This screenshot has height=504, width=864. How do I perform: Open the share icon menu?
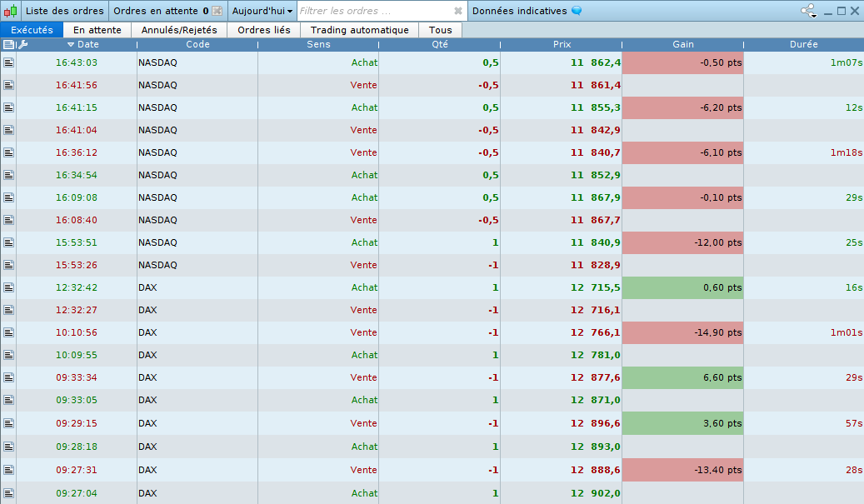(x=808, y=11)
